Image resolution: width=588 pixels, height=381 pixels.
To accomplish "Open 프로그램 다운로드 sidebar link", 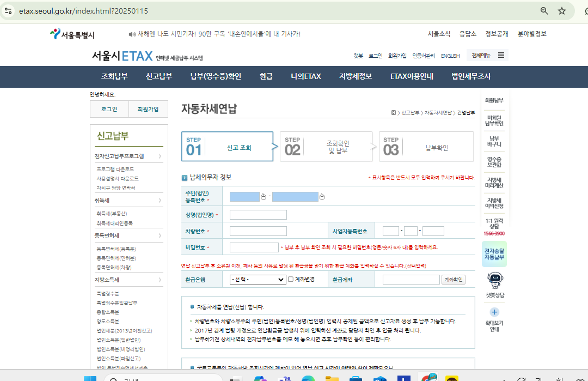I will (x=115, y=170).
